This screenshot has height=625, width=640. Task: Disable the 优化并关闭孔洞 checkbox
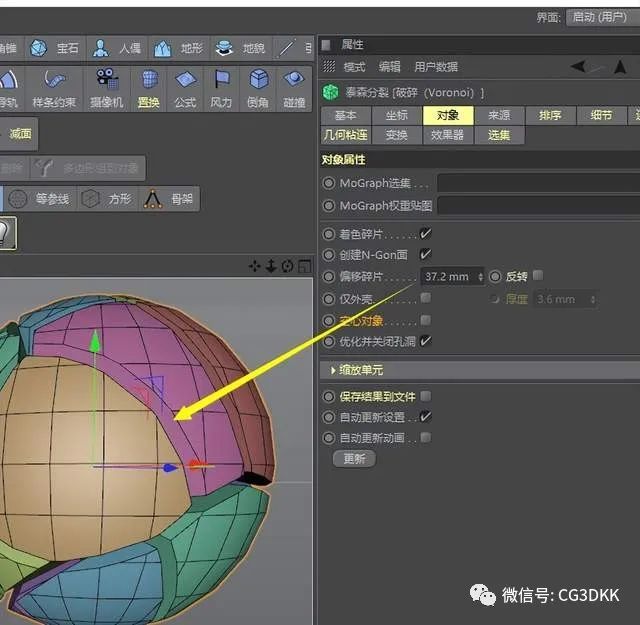(x=425, y=340)
